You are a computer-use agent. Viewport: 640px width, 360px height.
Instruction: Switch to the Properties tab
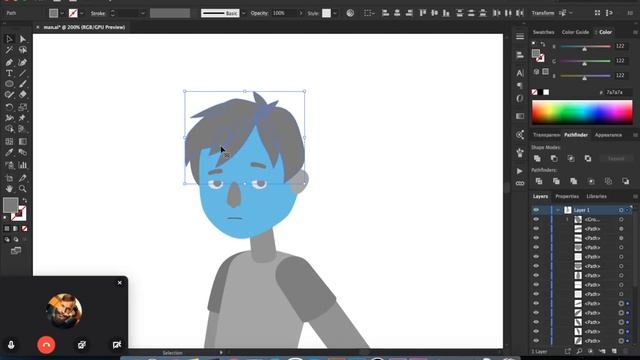567,196
